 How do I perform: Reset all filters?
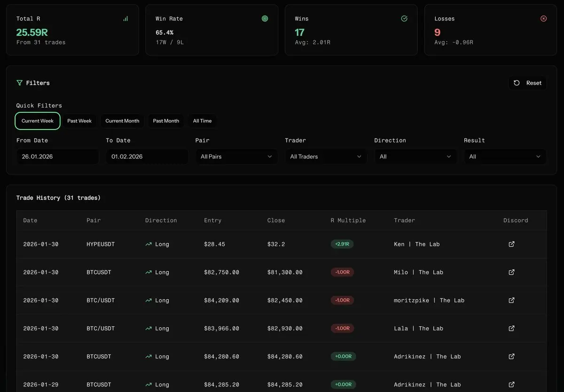527,83
